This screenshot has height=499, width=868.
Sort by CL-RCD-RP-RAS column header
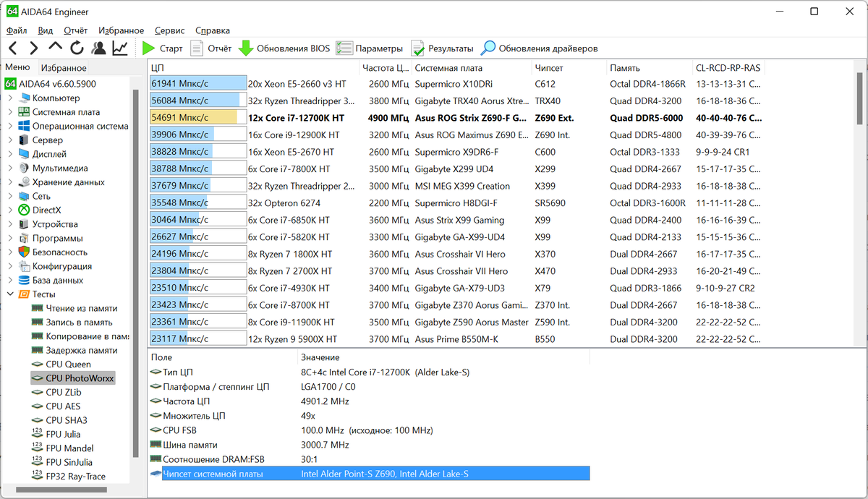pos(729,68)
